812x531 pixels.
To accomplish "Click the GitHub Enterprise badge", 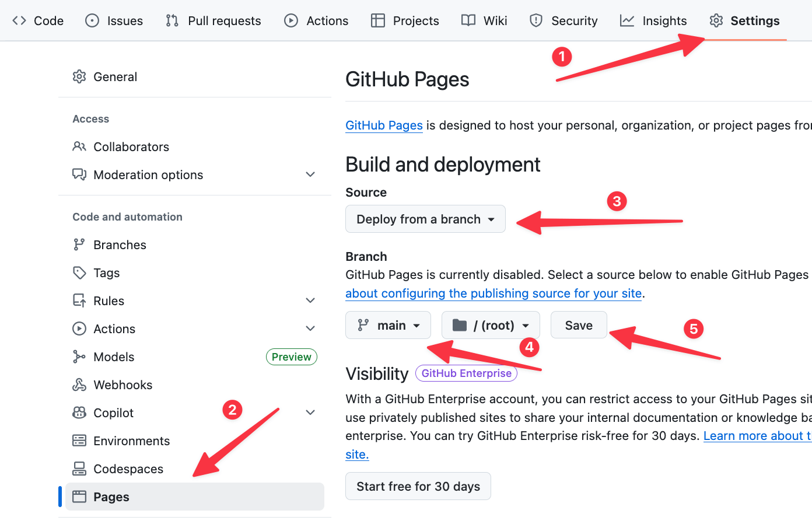I will [x=466, y=373].
